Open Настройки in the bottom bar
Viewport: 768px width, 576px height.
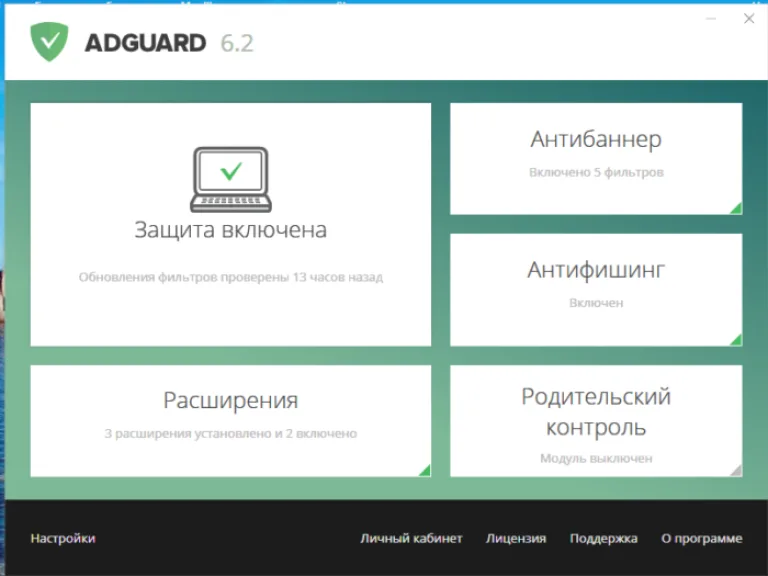[63, 538]
